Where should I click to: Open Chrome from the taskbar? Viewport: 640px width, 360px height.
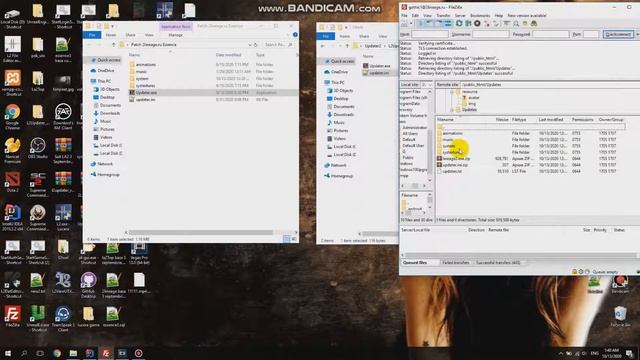coord(57,353)
